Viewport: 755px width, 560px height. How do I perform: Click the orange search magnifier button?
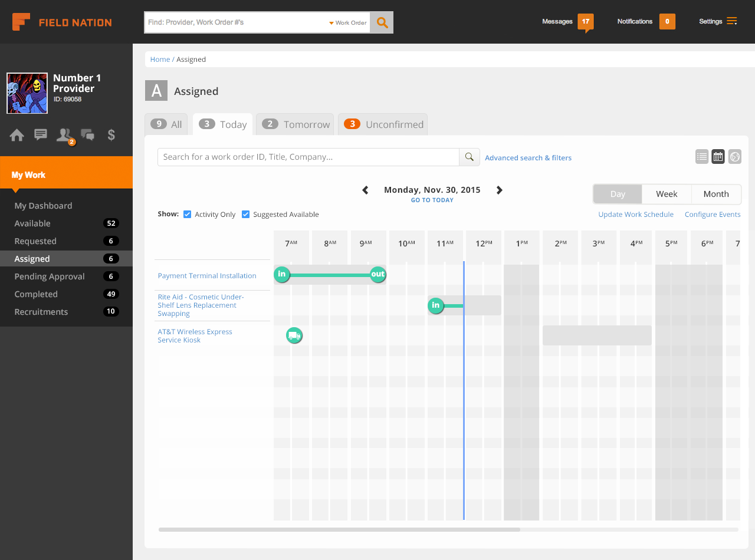(382, 22)
